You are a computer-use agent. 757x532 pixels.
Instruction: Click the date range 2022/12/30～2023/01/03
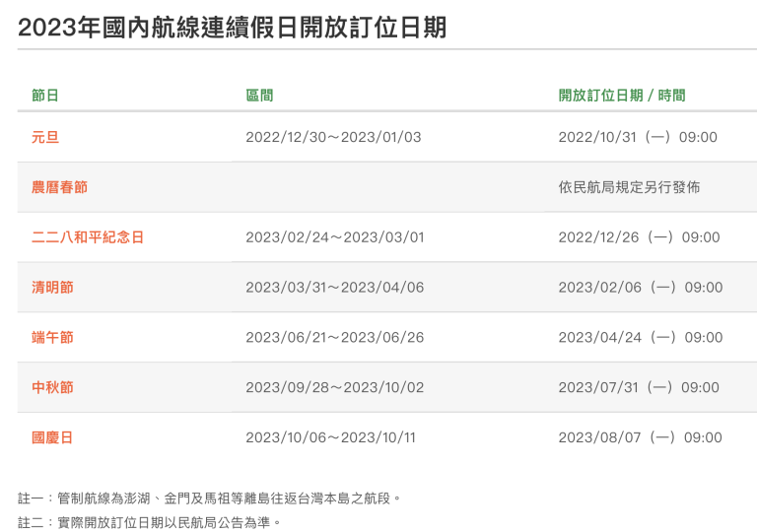click(x=333, y=137)
